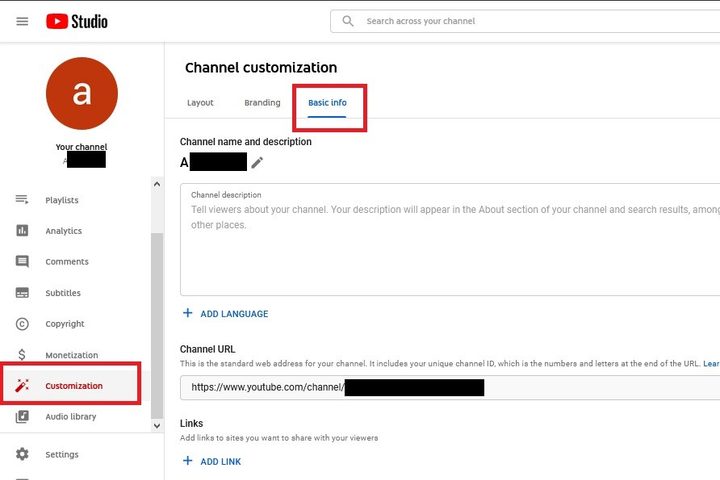Select the Basic info tab
This screenshot has height=480, width=720.
(327, 102)
